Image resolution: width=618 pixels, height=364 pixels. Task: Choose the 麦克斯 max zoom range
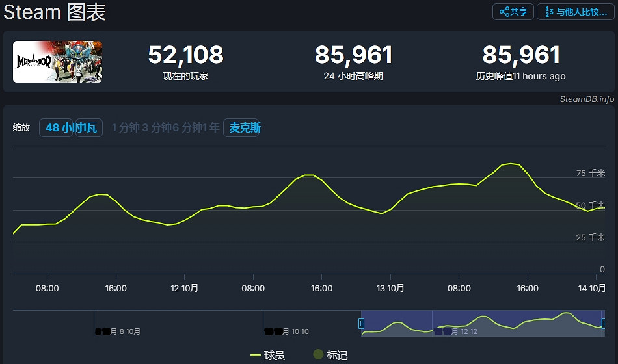coord(245,128)
